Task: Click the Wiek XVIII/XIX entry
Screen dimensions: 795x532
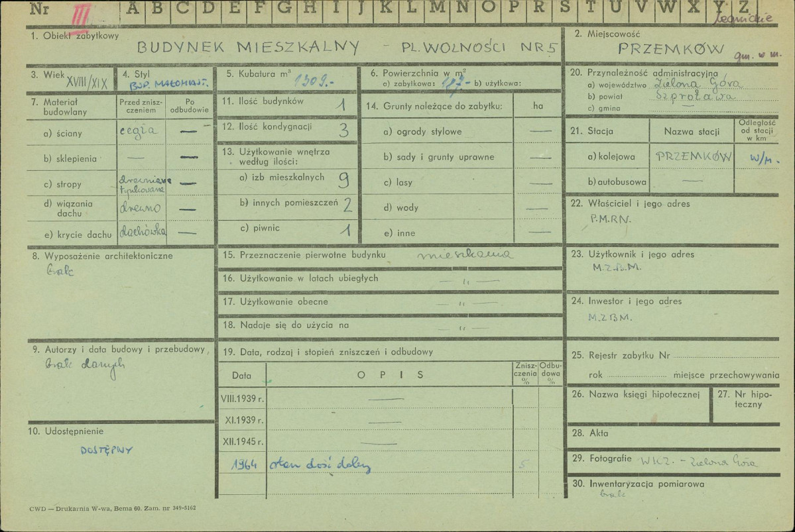Action: [x=87, y=83]
